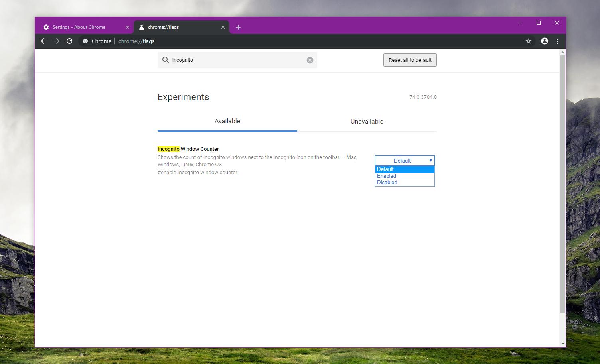The width and height of the screenshot is (600, 364).
Task: Reload the chrome://flags page
Action: coord(69,41)
